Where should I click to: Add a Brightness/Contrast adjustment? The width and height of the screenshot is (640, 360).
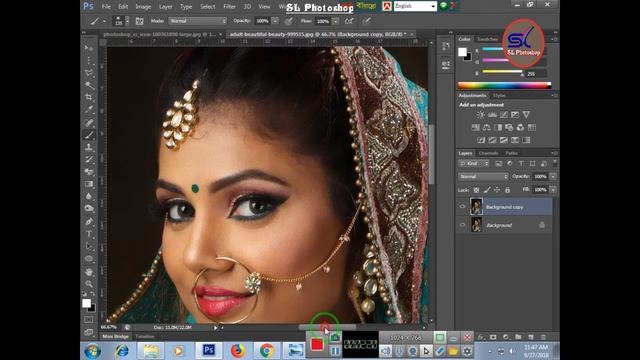click(x=481, y=115)
